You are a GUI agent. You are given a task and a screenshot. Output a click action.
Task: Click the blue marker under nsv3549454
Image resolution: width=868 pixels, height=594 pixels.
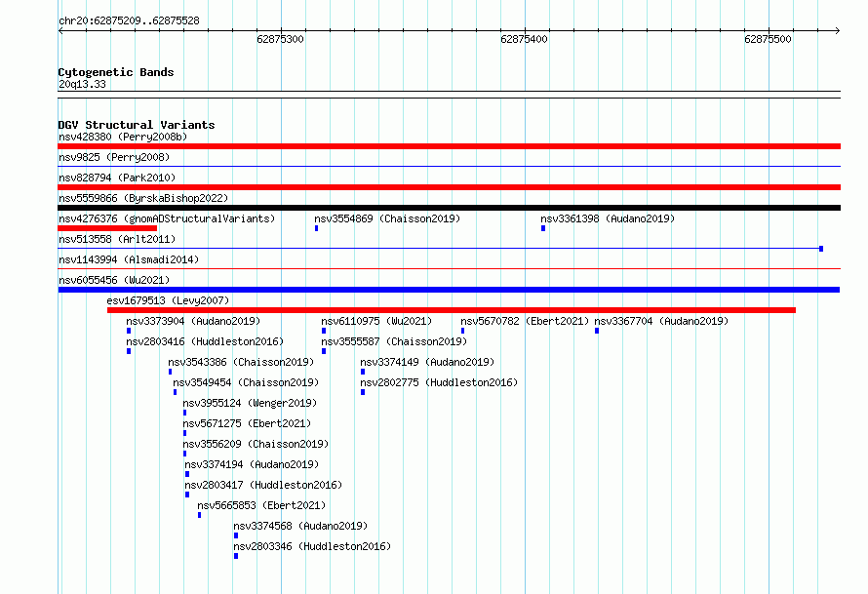pos(175,392)
